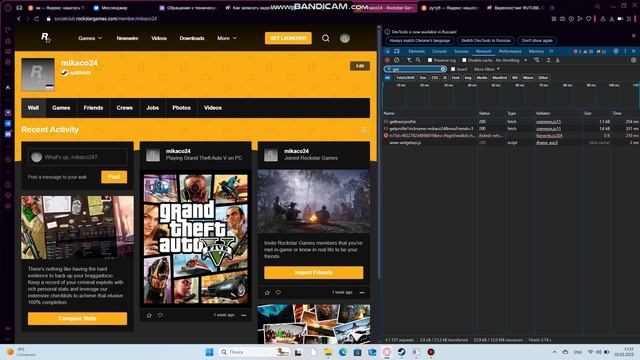Click the Import HAR upload icon

click(549, 60)
